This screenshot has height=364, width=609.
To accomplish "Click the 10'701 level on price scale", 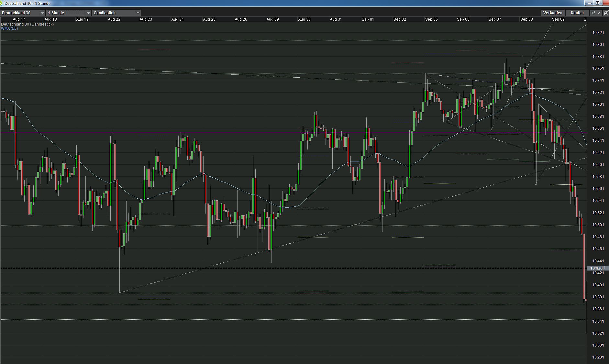I will pyautogui.click(x=598, y=105).
